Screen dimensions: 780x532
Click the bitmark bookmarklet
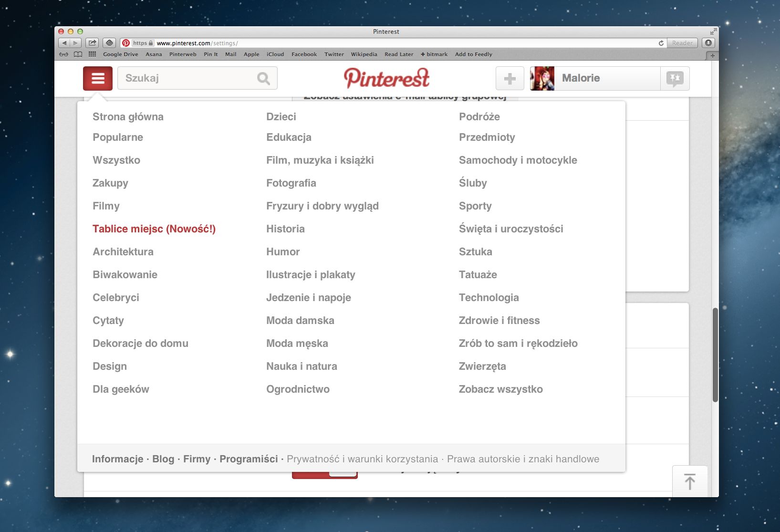(x=434, y=54)
